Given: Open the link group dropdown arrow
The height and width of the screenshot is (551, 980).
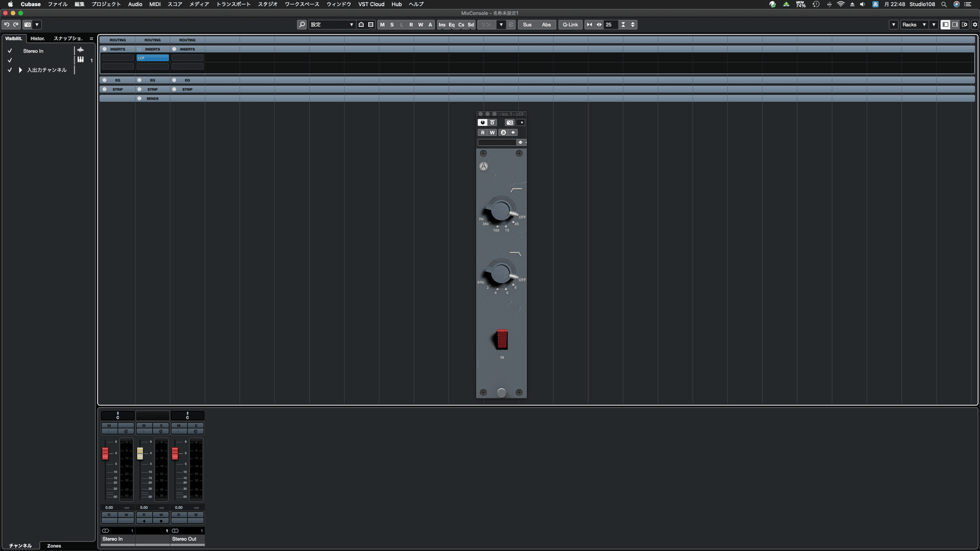Looking at the screenshot, I should click(x=501, y=24).
